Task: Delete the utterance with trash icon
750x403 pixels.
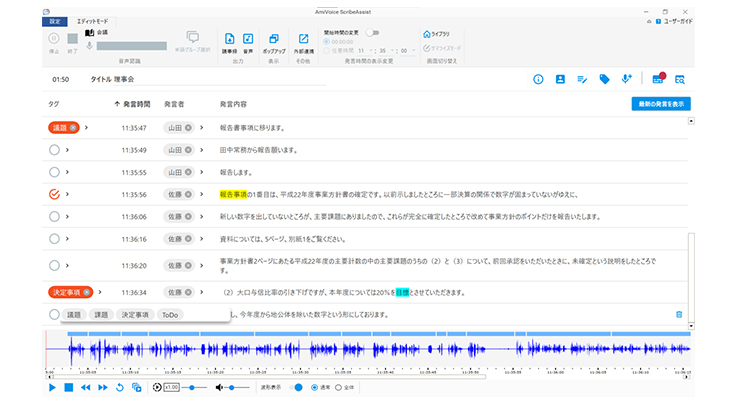Action: pos(679,314)
